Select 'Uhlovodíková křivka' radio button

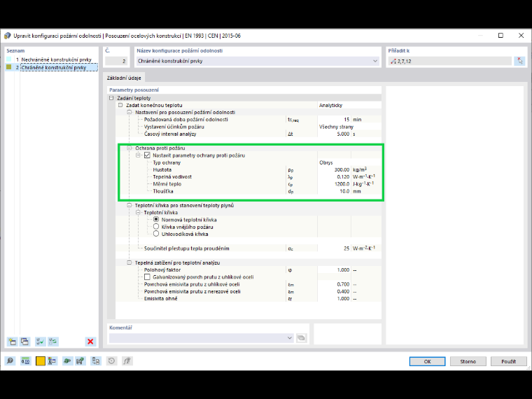point(156,234)
